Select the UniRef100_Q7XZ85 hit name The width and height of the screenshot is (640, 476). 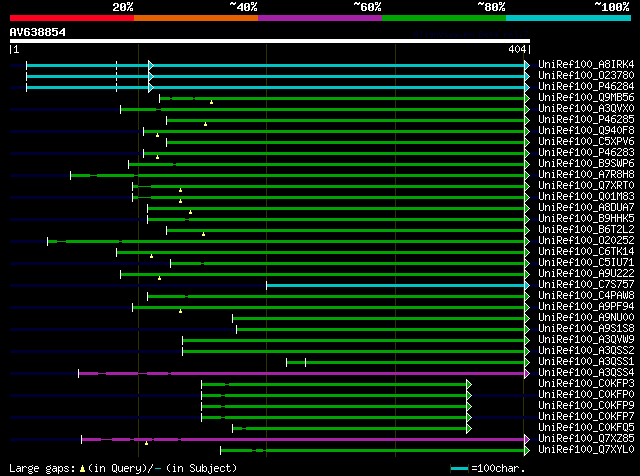(x=586, y=439)
